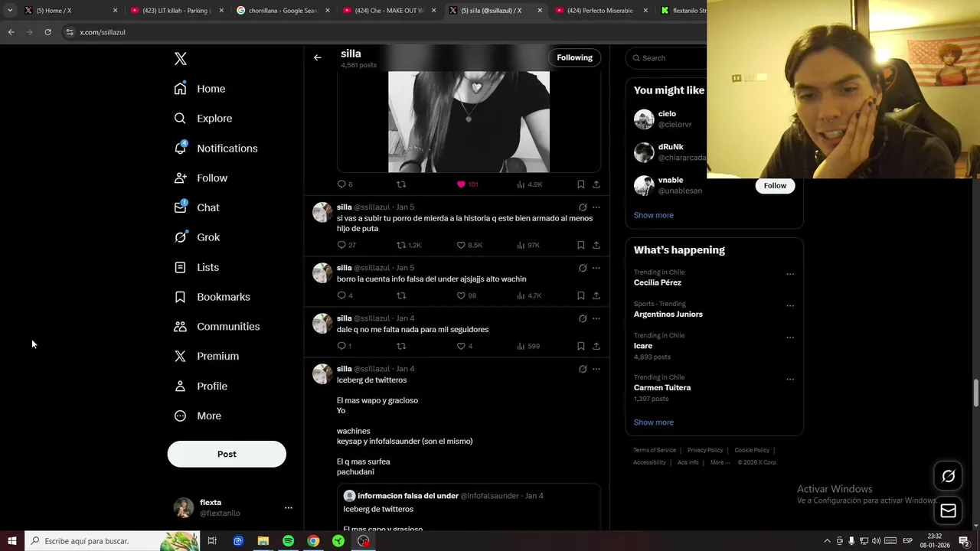Open Premium in the sidebar
Viewport: 980px width, 551px height.
point(207,357)
